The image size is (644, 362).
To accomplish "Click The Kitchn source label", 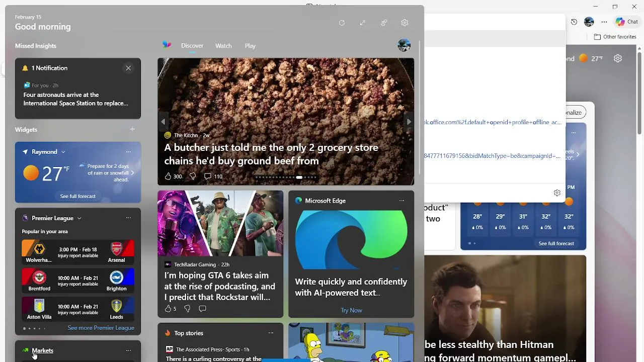I will [186, 135].
